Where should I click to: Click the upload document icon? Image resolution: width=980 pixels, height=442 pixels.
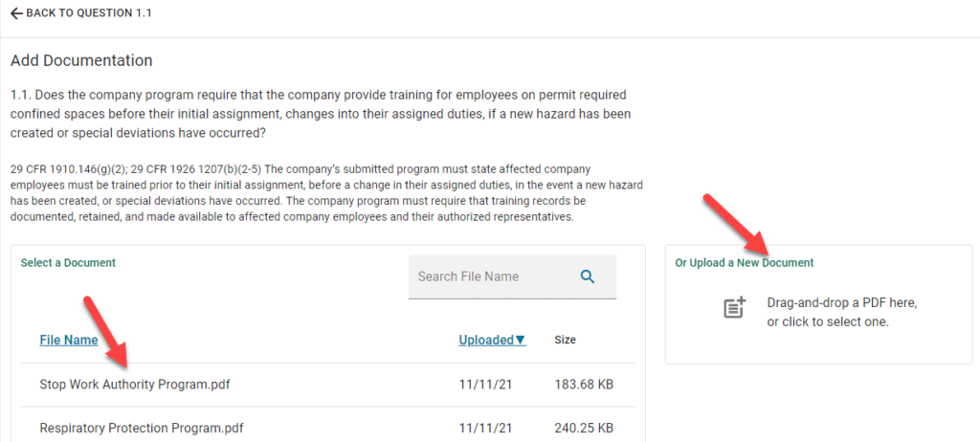tap(734, 308)
